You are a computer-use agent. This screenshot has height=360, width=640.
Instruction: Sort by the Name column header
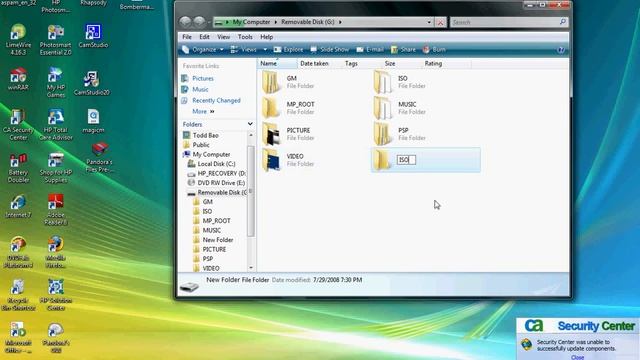click(277, 63)
